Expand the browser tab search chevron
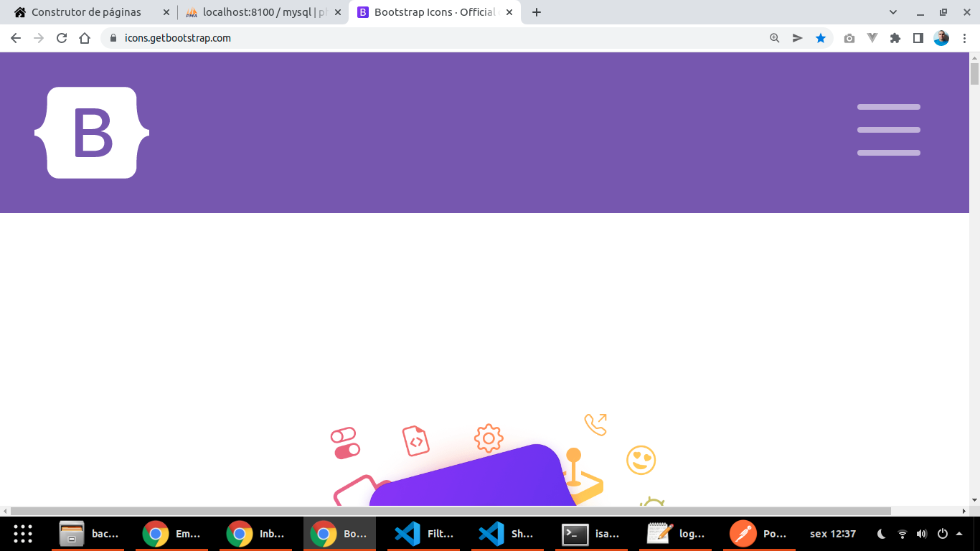 point(892,11)
